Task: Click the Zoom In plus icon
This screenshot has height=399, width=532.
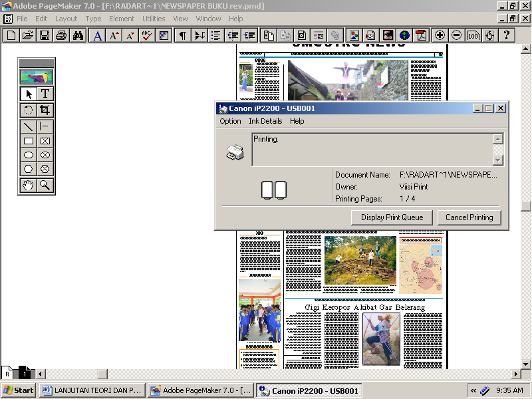Action: tap(440, 35)
